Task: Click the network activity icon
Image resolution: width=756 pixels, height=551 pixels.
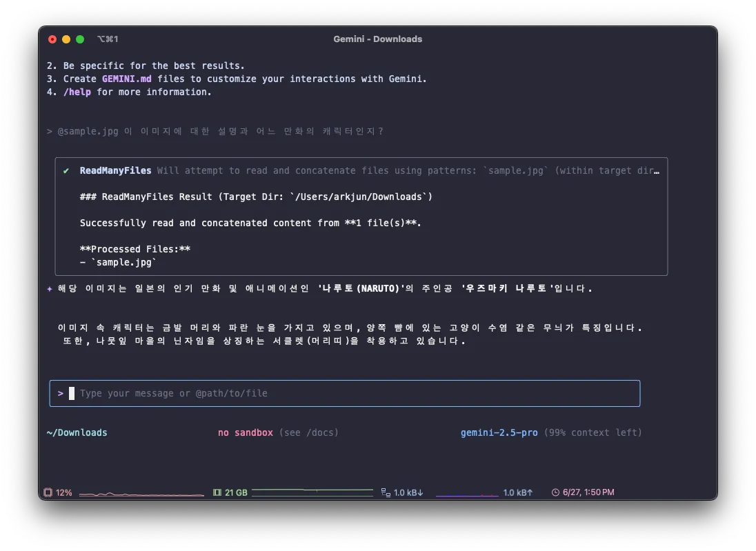Action: coord(386,492)
